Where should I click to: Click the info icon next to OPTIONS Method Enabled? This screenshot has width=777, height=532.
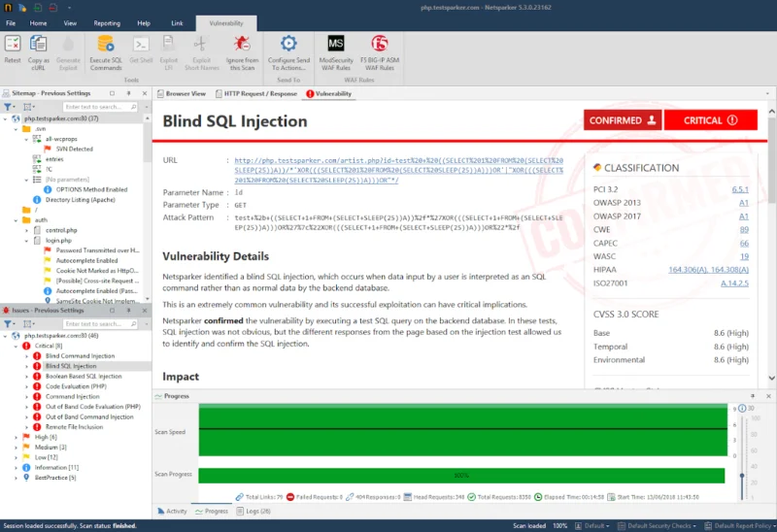pyautogui.click(x=48, y=189)
